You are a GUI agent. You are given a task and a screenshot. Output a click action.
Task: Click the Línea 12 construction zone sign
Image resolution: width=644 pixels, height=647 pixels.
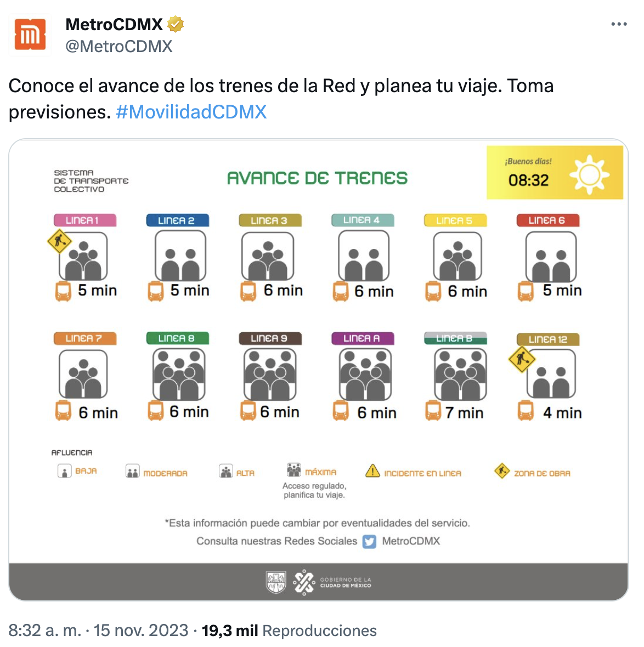[522, 360]
